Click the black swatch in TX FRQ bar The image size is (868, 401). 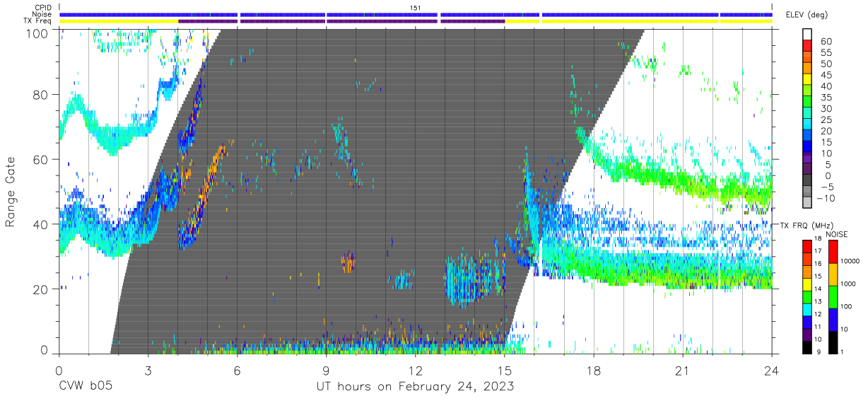[x=807, y=346]
